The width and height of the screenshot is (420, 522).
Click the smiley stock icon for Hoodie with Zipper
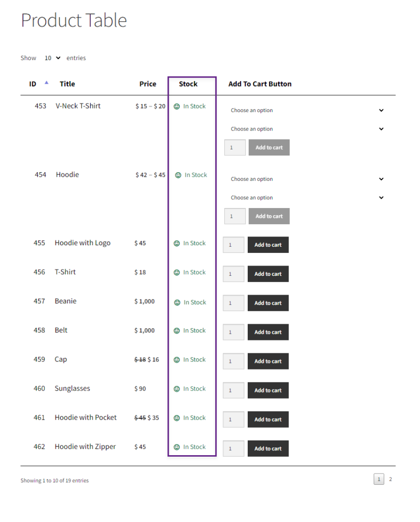[177, 447]
